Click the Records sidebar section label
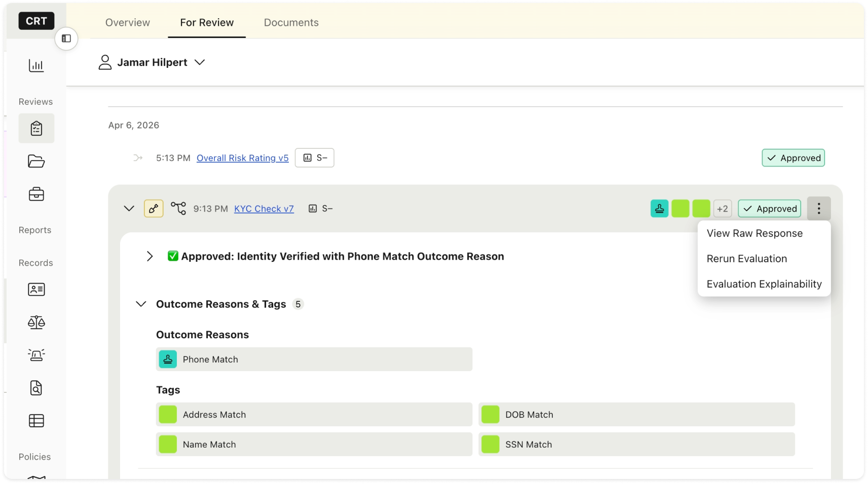The height and width of the screenshot is (484, 868). point(35,263)
